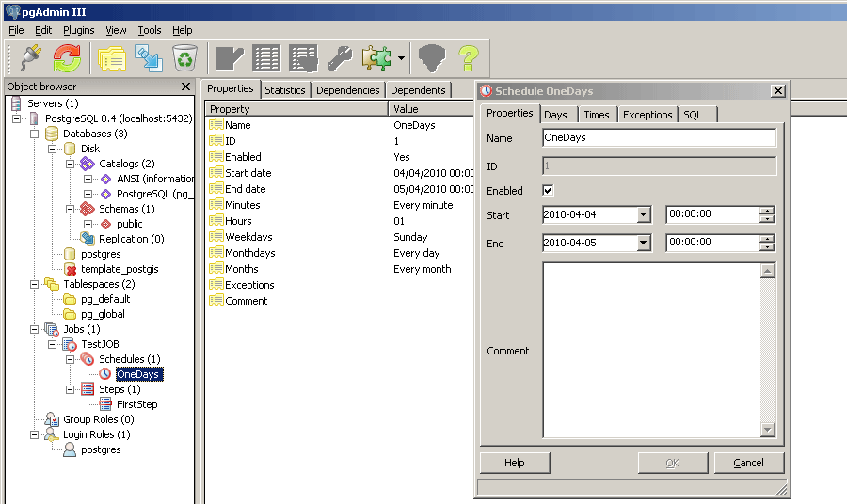847x504 pixels.
Task: Click the yellow help question mark icon
Action: pos(469,58)
